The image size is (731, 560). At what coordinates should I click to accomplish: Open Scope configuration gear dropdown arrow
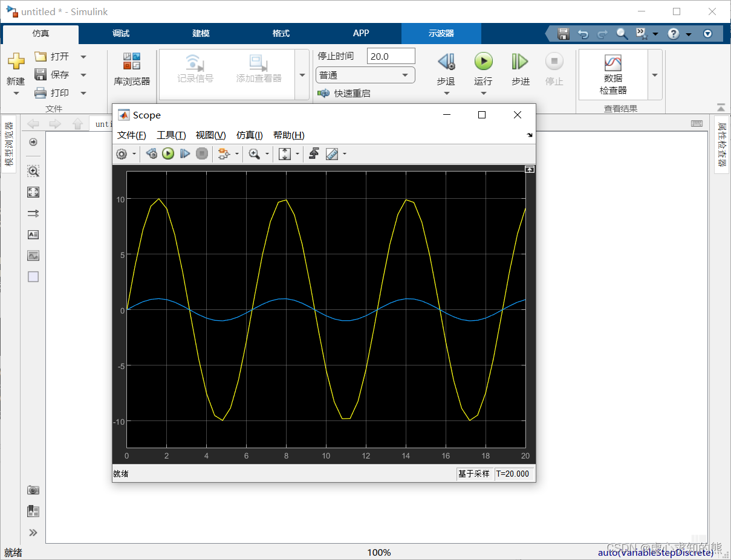tap(134, 154)
